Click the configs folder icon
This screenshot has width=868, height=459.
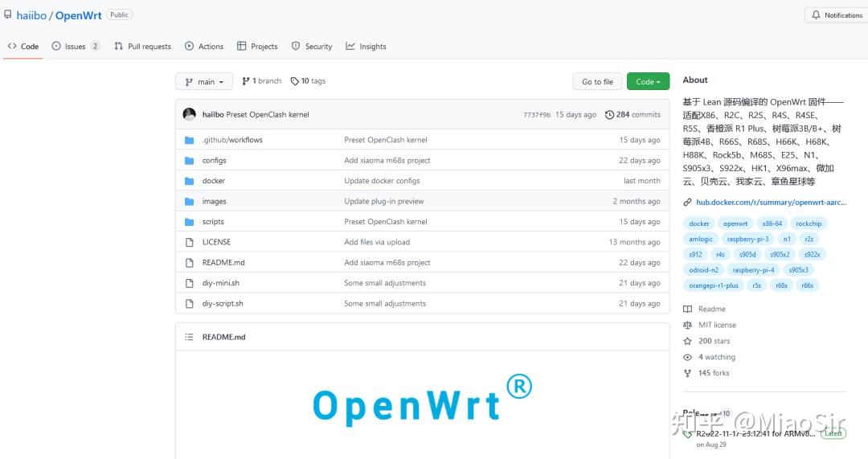190,161
